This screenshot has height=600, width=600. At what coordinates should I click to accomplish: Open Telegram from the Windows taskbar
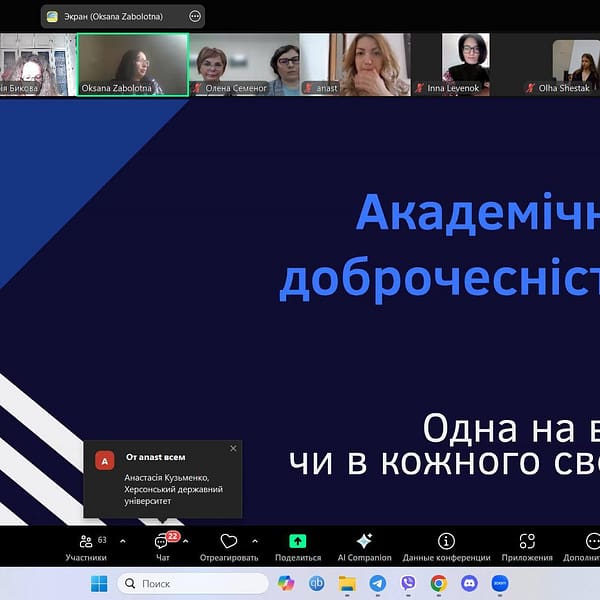(377, 583)
